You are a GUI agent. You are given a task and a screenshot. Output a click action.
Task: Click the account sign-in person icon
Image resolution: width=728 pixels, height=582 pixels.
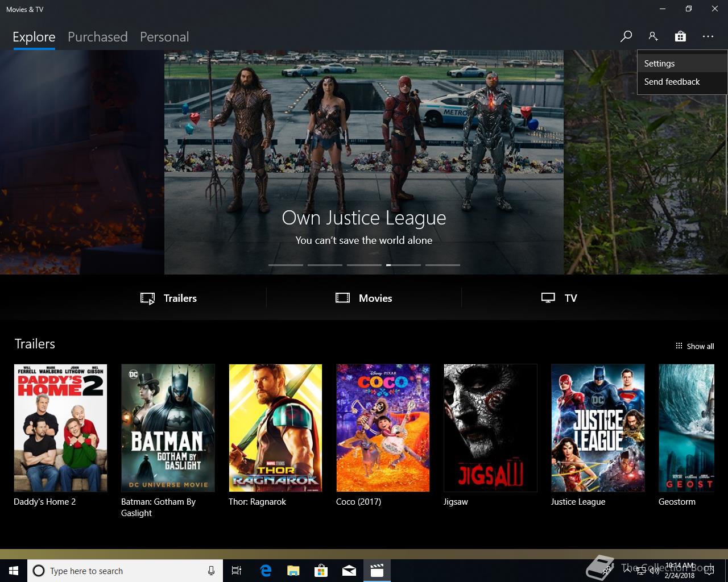point(653,36)
